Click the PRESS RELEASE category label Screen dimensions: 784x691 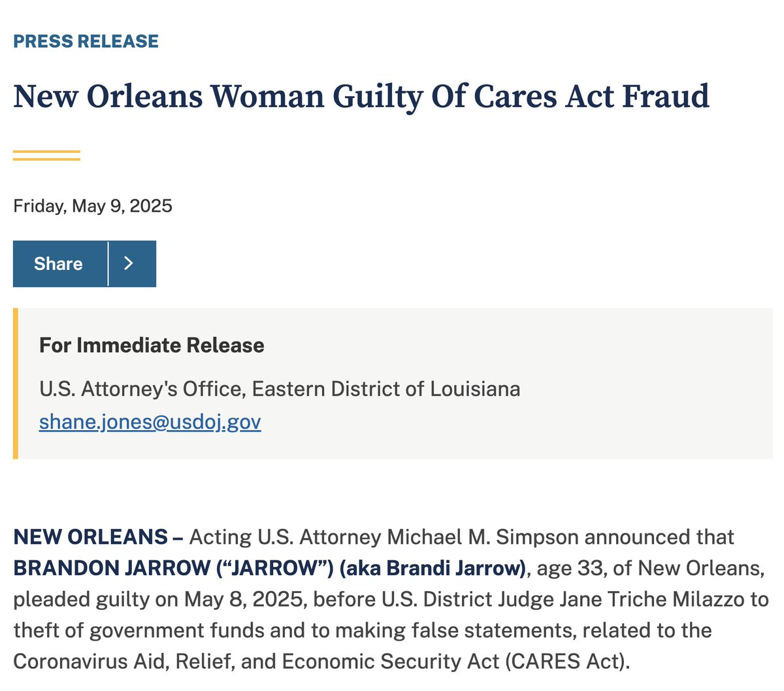point(86,41)
